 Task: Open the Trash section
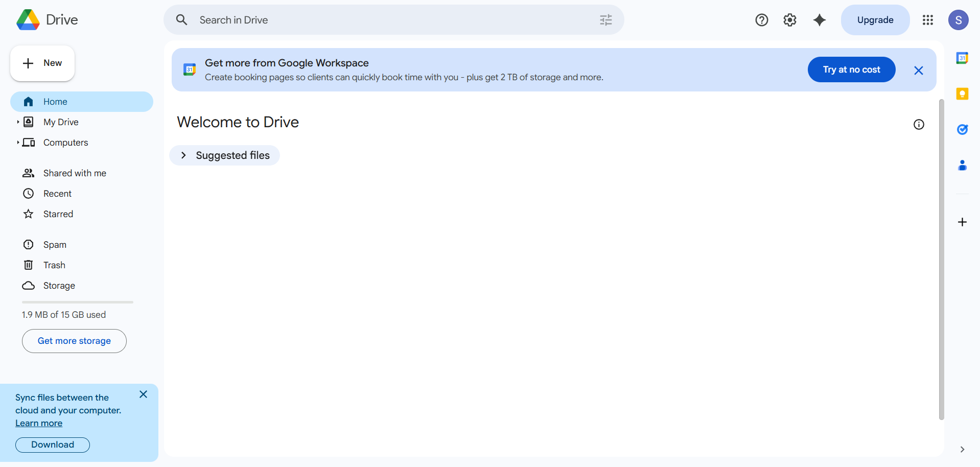point(54,265)
